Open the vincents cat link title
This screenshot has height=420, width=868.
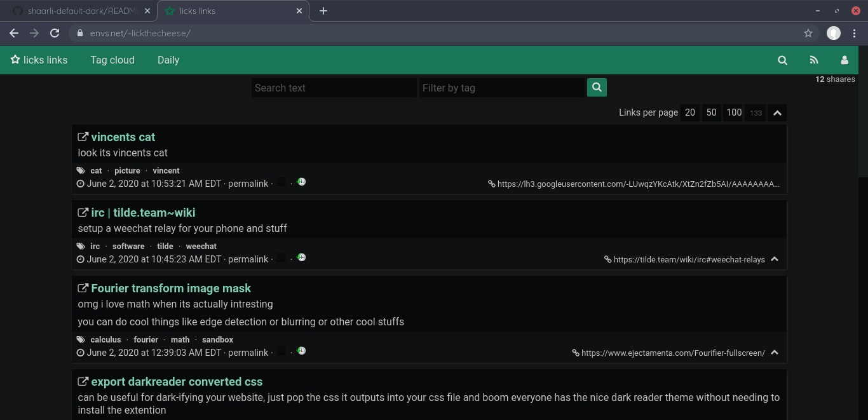[x=123, y=137]
